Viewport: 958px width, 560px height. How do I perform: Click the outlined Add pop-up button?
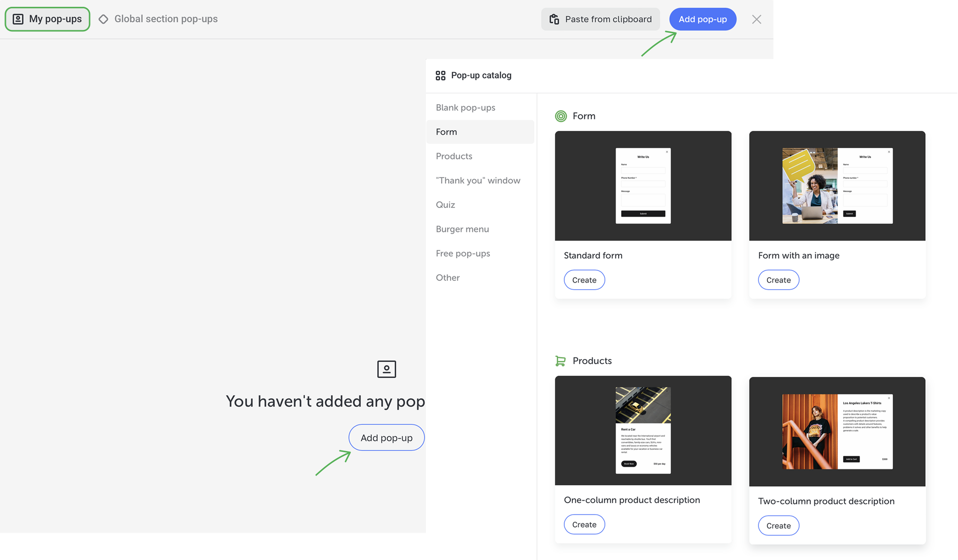(x=386, y=437)
